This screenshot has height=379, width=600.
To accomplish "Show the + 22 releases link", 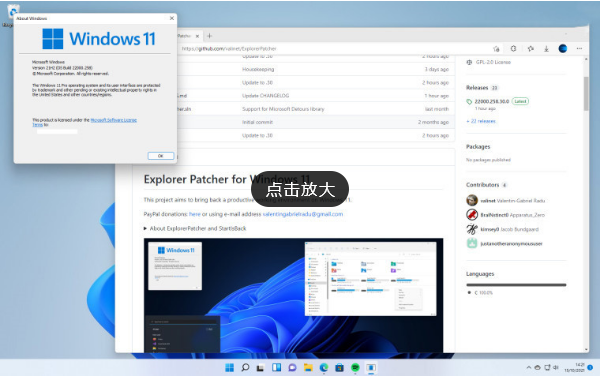I will tap(481, 121).
